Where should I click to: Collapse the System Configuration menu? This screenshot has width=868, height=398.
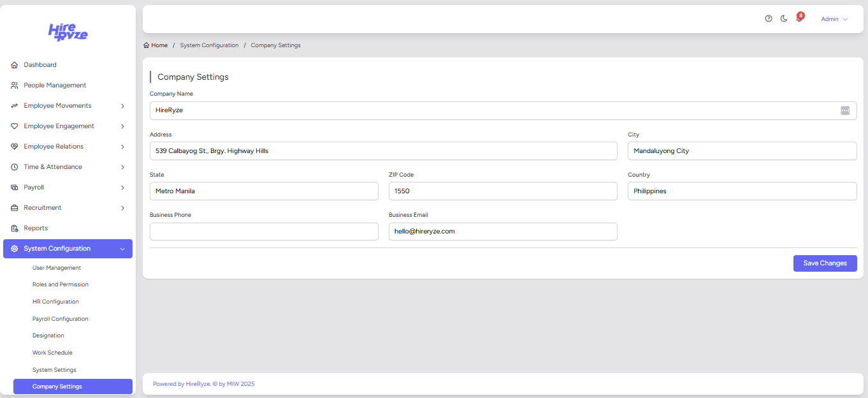[122, 249]
